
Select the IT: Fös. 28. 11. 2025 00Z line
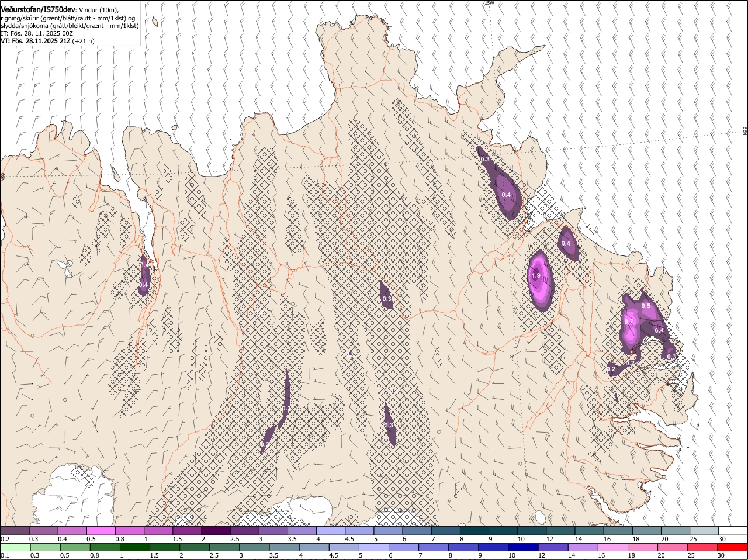pos(37,33)
